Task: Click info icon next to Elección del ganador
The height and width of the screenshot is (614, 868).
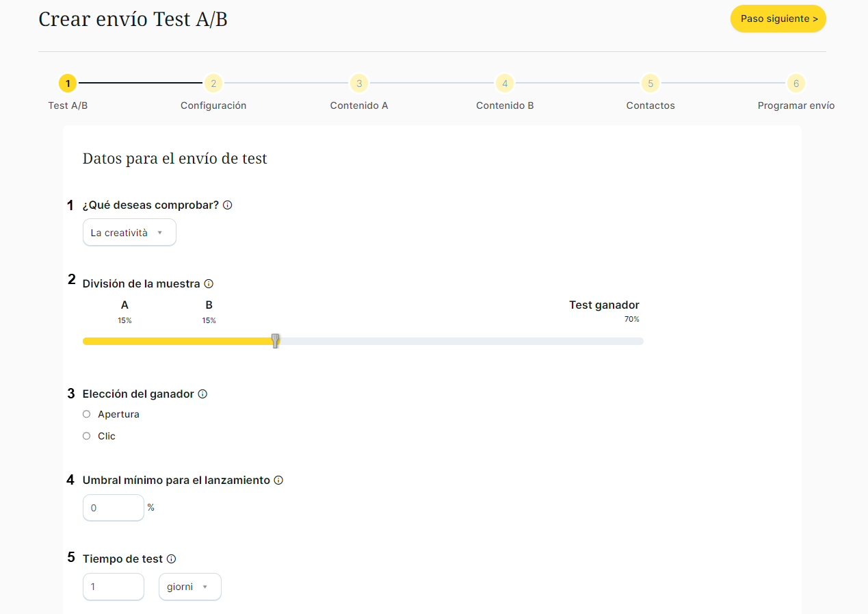Action: pyautogui.click(x=202, y=394)
